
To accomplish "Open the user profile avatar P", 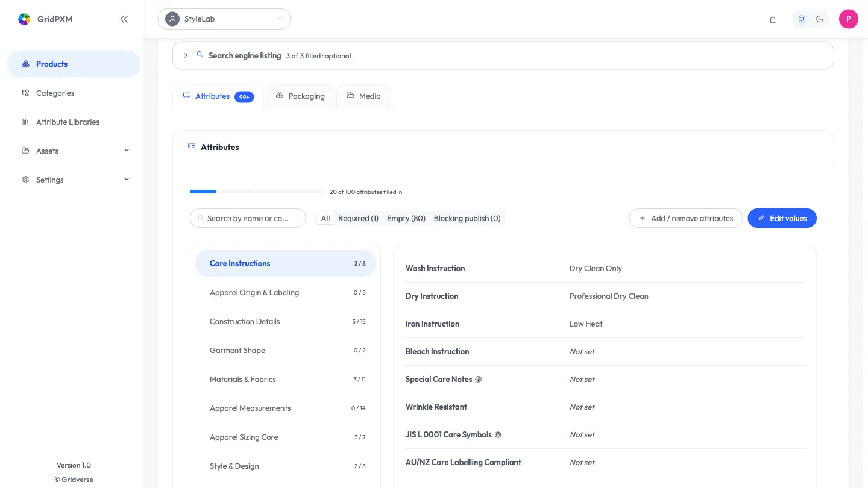I will tap(849, 19).
